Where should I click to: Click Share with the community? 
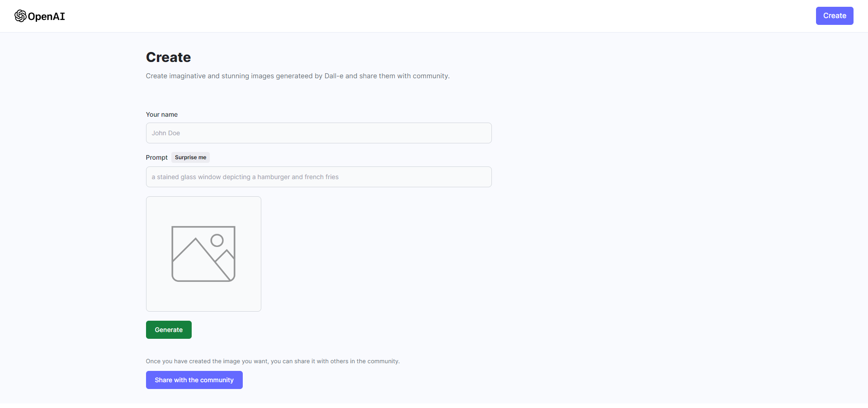(x=194, y=380)
